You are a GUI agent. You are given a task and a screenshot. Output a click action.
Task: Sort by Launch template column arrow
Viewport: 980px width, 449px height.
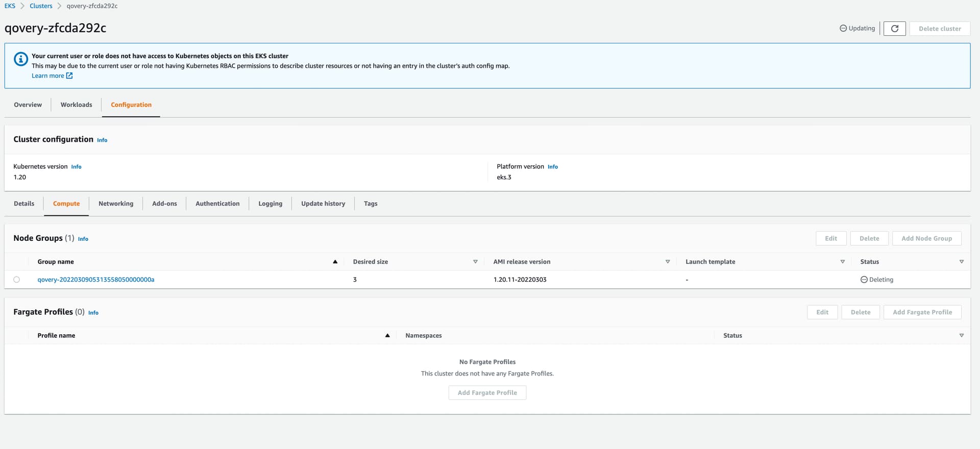coord(843,262)
